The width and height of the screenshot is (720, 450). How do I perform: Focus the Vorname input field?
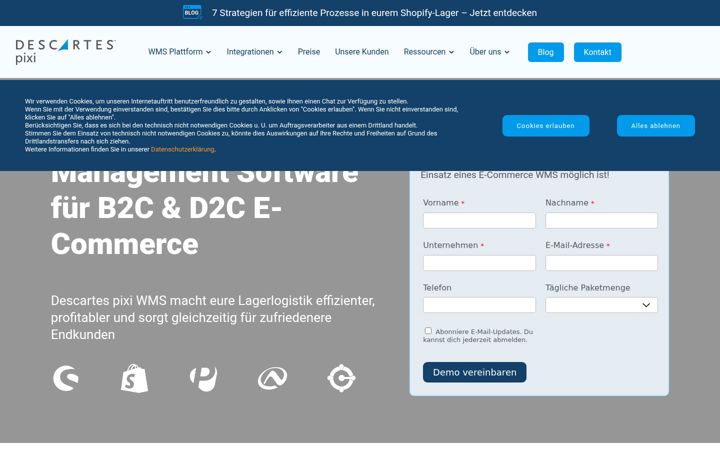click(479, 220)
